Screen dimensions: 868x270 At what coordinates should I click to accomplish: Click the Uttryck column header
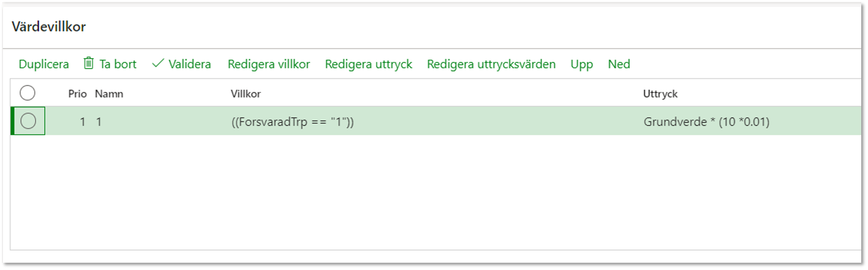click(x=661, y=94)
